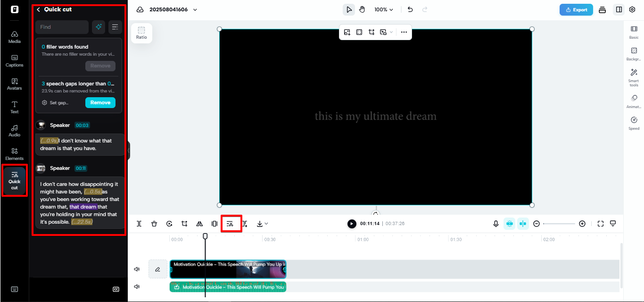Select the Mirror flip tool
The image size is (644, 302).
pos(199,223)
